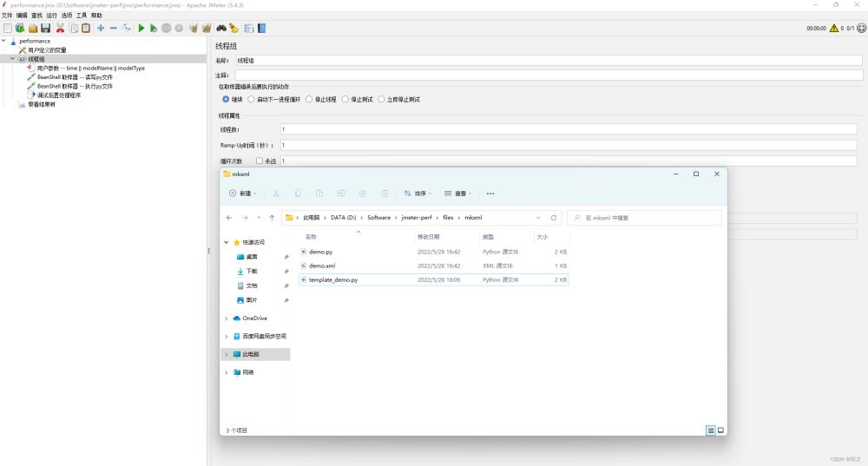
Task: Go up one folder in Explorer
Action: (272, 218)
